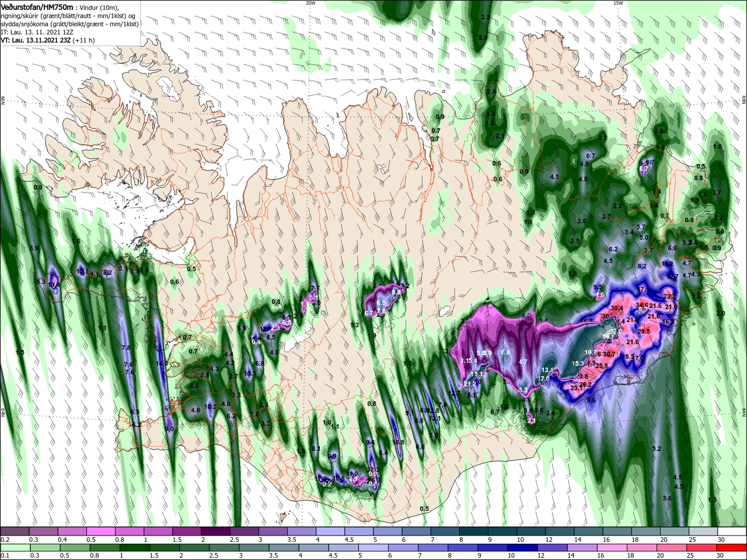Click the 7.8 value off the west coast

click(x=125, y=348)
